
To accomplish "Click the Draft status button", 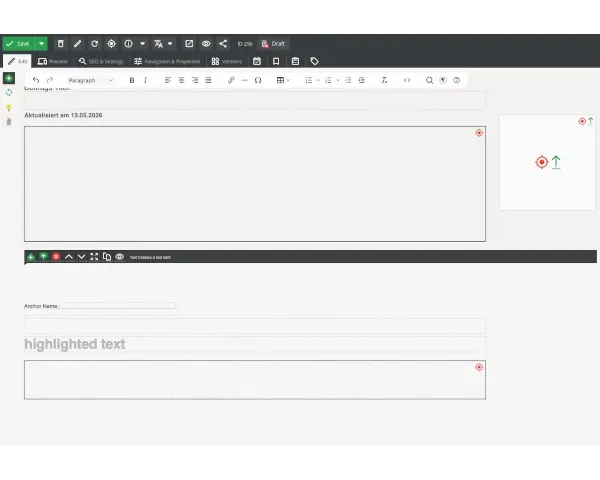I will [x=273, y=44].
